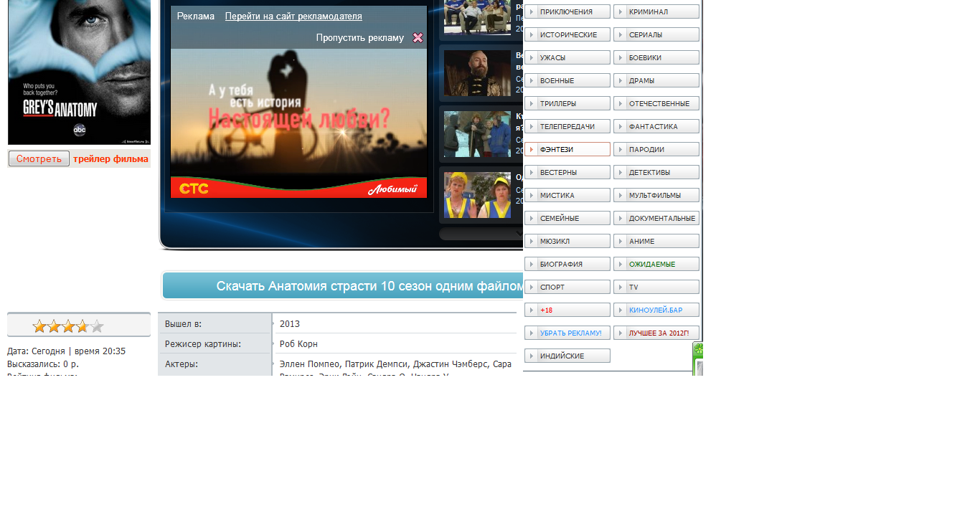Image resolution: width=980 pixels, height=522 pixels.
Task: Go to 'Аниме' category
Action: pyautogui.click(x=656, y=242)
